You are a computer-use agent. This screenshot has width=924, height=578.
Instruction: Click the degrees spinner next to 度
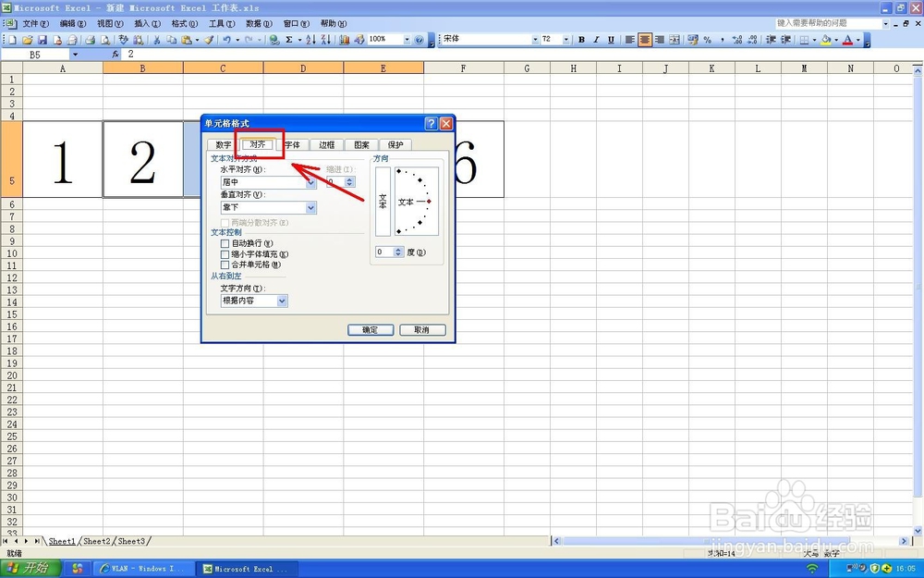coord(398,252)
